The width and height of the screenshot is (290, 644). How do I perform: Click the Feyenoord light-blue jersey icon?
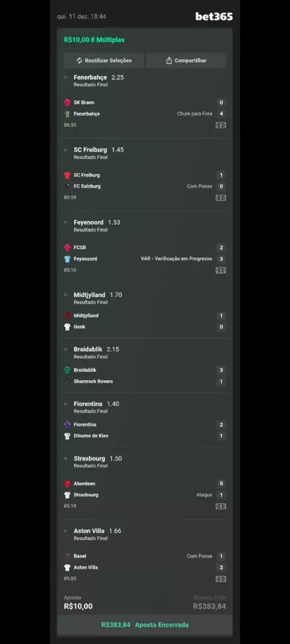pos(68,259)
